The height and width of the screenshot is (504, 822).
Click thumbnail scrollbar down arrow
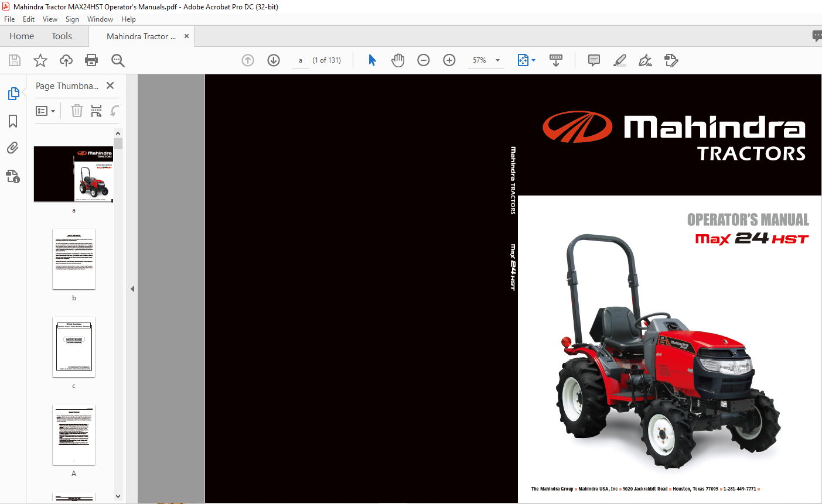tap(118, 496)
